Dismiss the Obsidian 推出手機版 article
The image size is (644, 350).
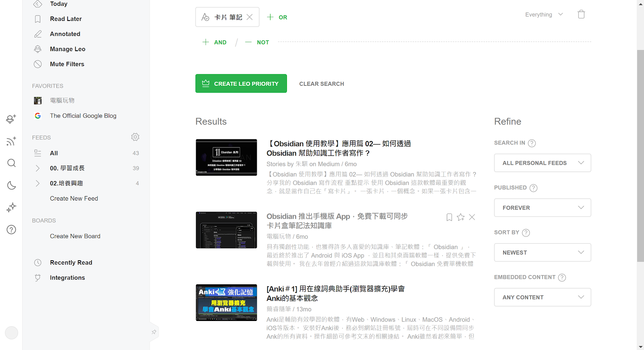click(x=472, y=217)
